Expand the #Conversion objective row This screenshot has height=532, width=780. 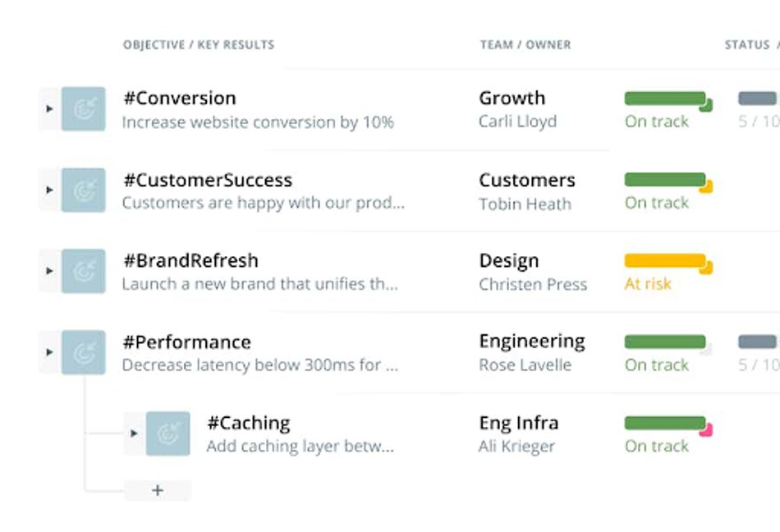pos(49,108)
